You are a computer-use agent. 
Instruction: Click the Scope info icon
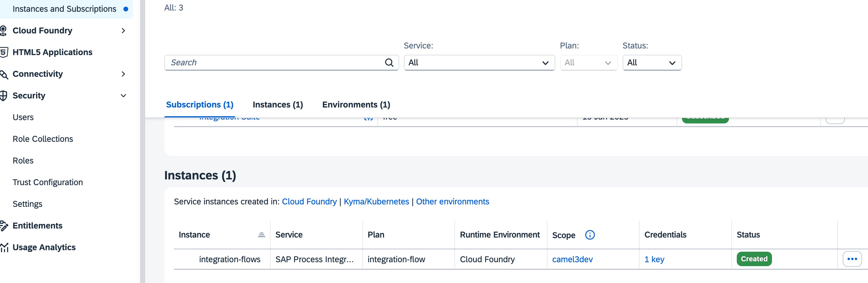[x=590, y=235]
